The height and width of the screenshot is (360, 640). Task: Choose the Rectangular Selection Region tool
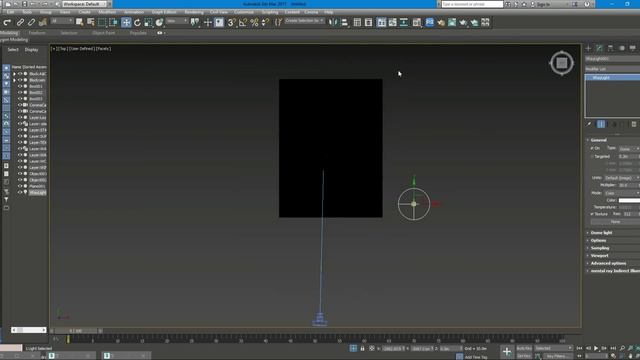point(102,22)
